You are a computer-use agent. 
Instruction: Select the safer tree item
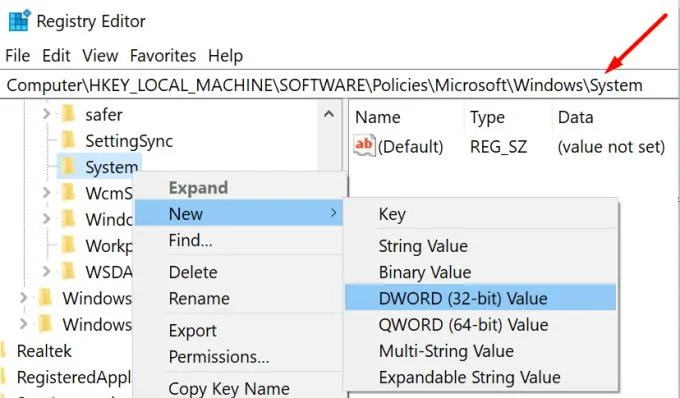point(104,115)
